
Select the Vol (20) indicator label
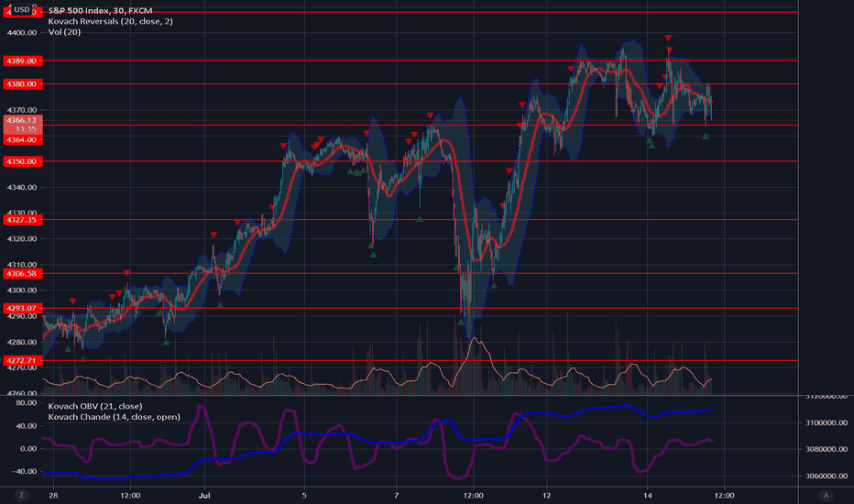point(64,32)
